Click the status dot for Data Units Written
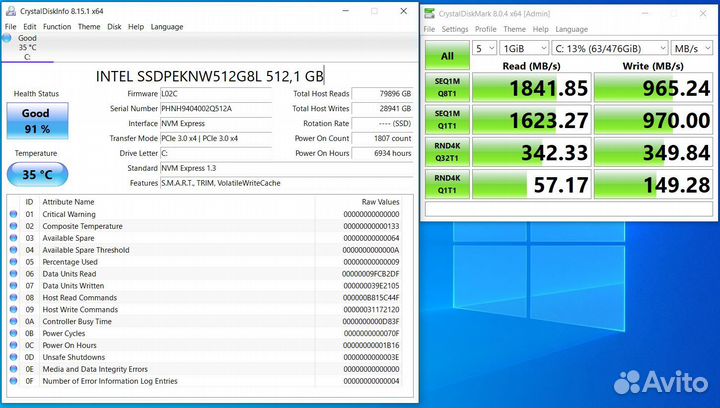 coord(13,285)
